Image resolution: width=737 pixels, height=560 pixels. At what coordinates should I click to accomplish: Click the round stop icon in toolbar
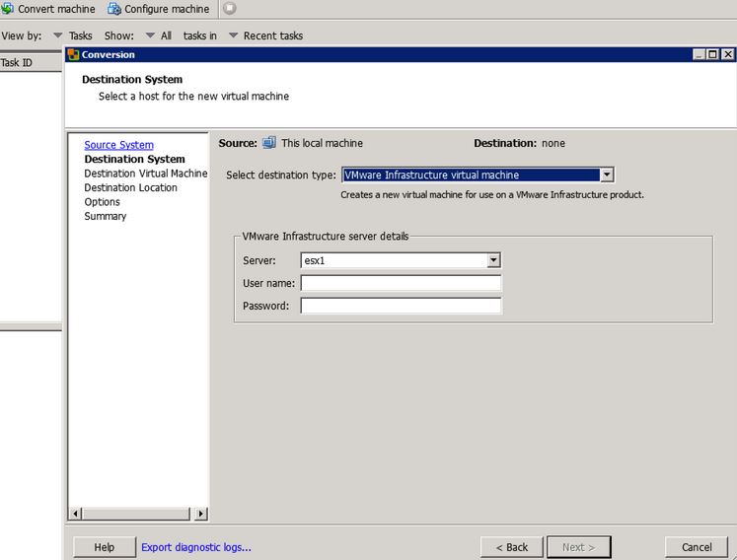229,8
